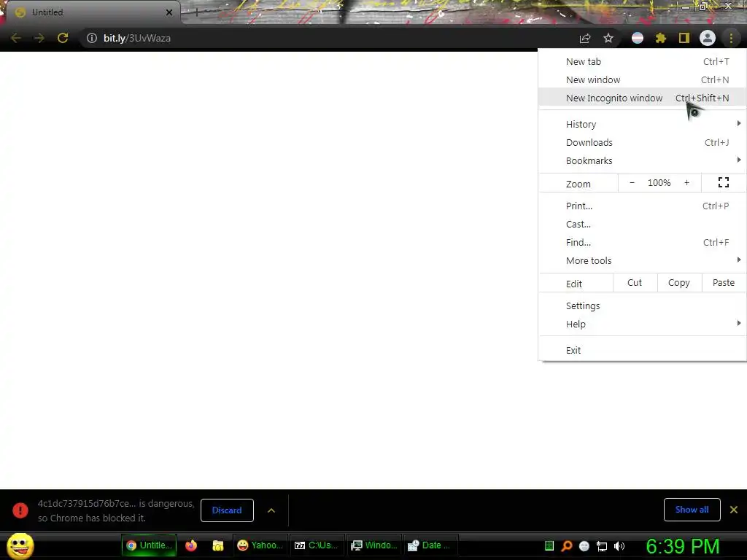747x560 pixels.
Task: Expand the Bookmarks submenu
Action: pyautogui.click(x=642, y=160)
